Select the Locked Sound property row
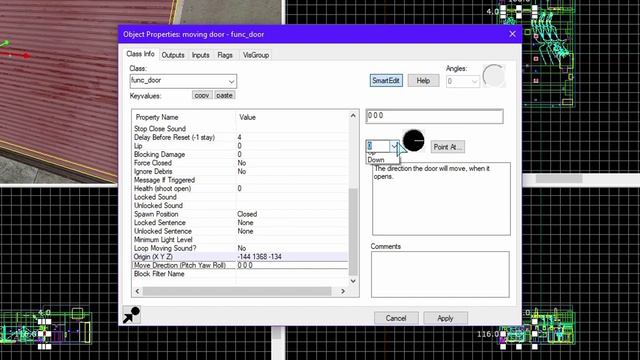 click(x=240, y=197)
